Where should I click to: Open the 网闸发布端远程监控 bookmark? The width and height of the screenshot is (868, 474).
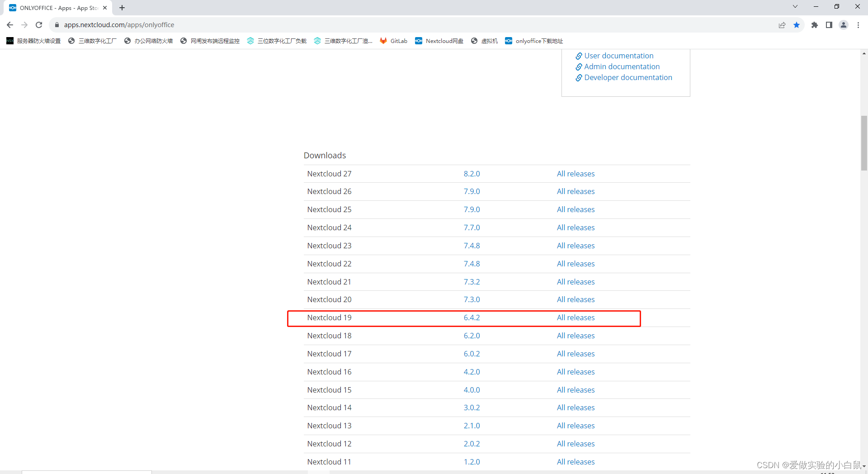[x=210, y=41]
